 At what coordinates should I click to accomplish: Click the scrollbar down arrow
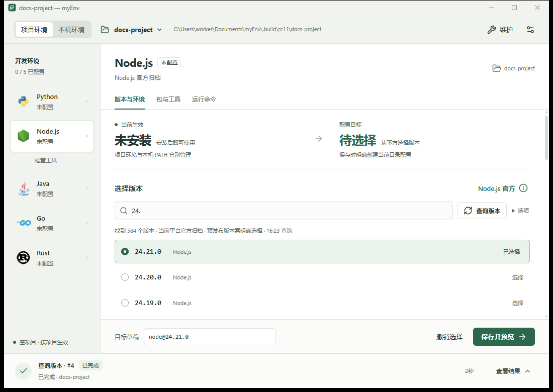point(546,317)
